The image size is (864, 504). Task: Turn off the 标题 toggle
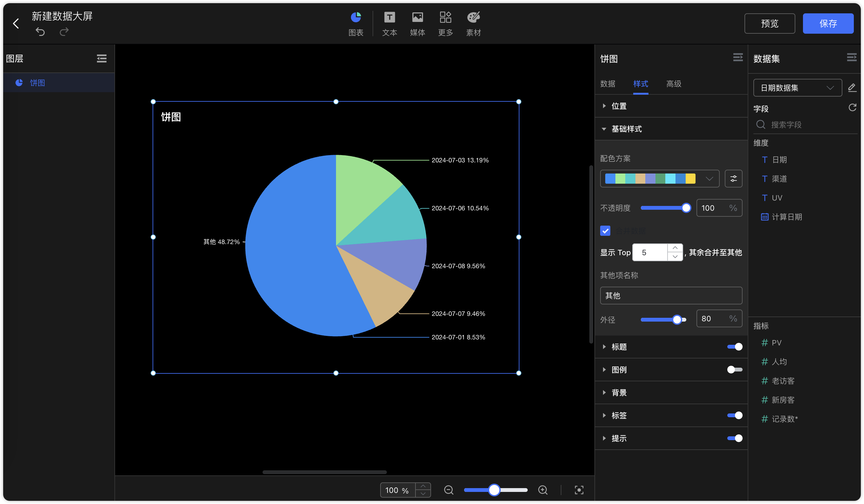(x=734, y=347)
